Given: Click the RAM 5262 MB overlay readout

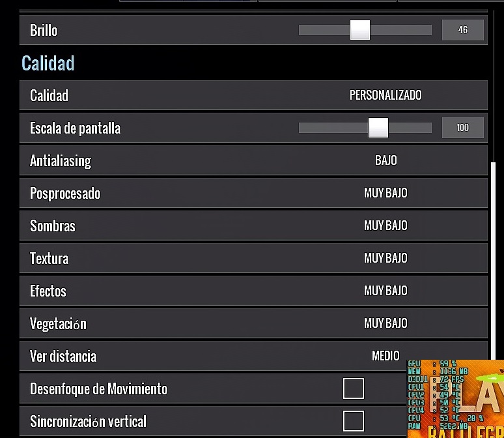Looking at the screenshot, I should tap(438, 426).
